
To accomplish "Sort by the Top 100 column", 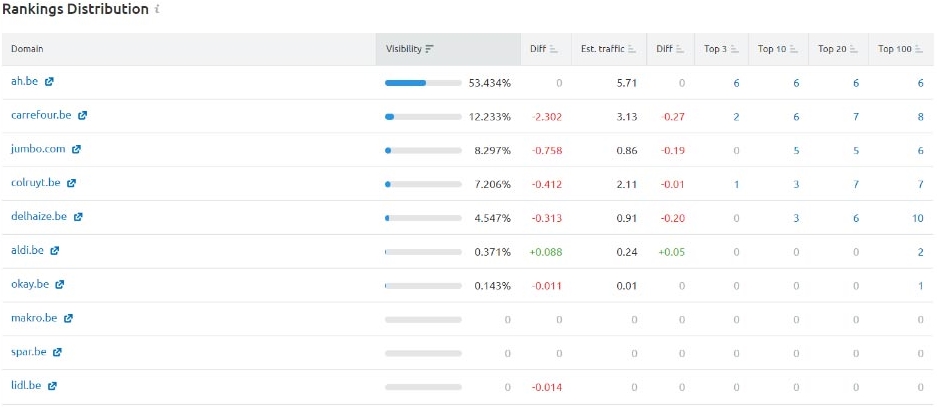I will click(902, 49).
